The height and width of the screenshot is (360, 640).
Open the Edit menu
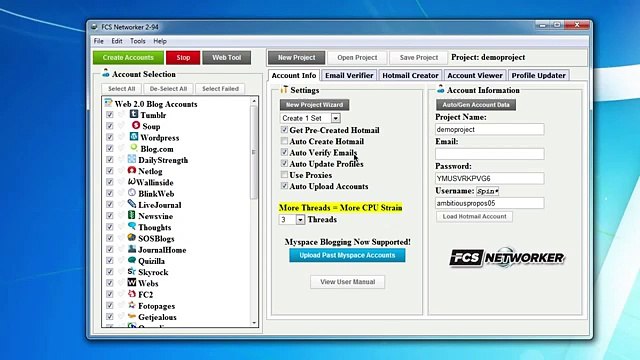pos(117,41)
